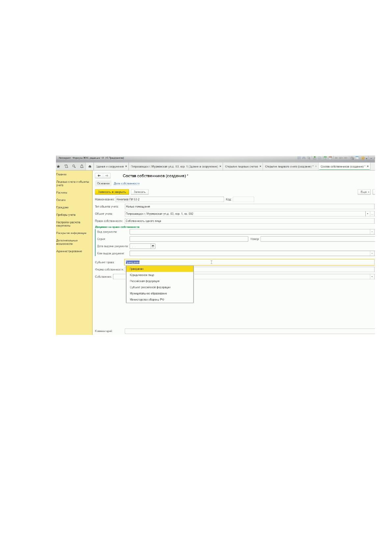The width and height of the screenshot is (392, 554).
Task: Go to the home page icon
Action: pos(90,166)
